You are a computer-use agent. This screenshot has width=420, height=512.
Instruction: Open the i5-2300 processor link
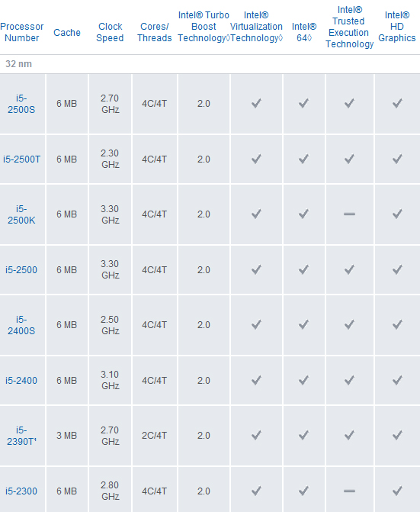pos(21,491)
